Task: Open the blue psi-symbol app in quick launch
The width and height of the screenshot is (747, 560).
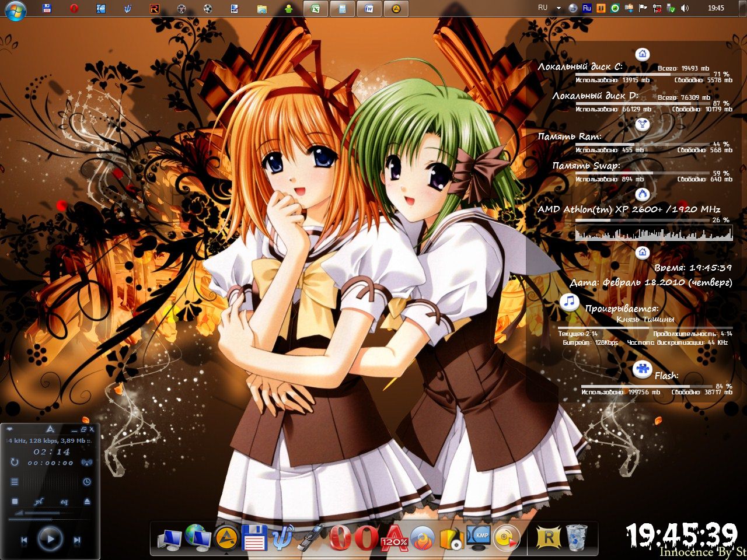Action: (x=128, y=8)
